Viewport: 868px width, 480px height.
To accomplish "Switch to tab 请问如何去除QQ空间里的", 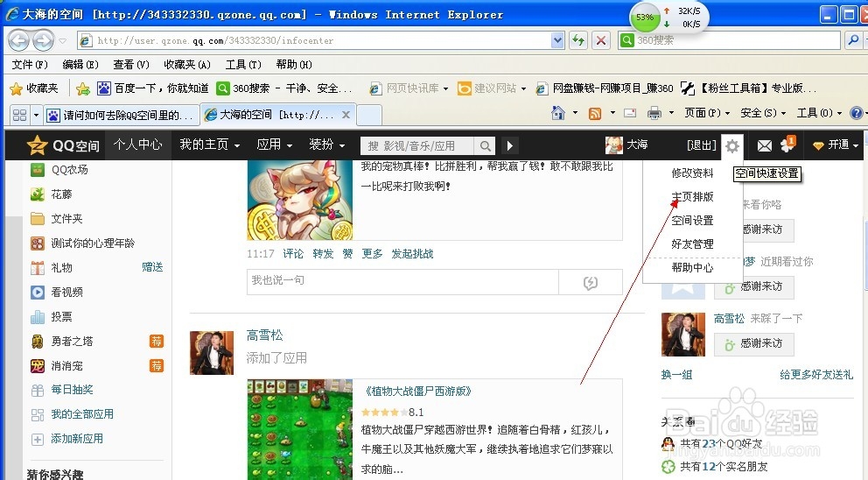I will (x=120, y=115).
